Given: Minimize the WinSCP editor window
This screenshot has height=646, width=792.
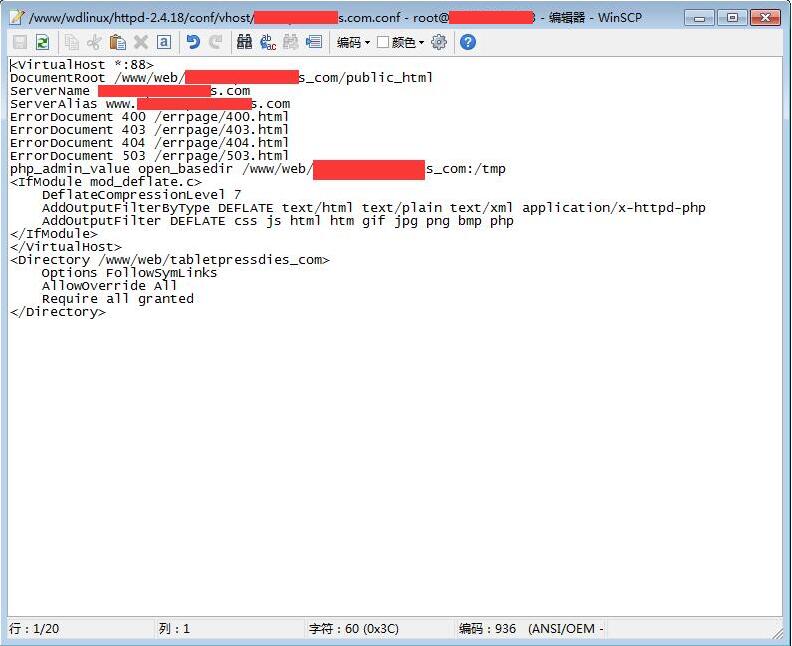Looking at the screenshot, I should [700, 18].
